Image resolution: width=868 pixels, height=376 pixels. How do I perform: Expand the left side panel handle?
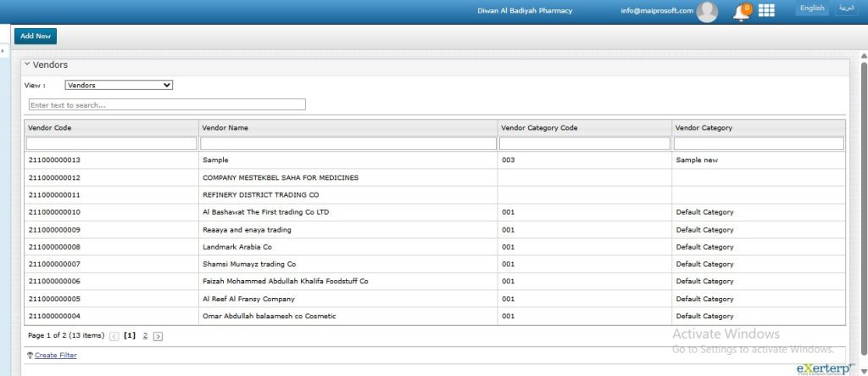click(3, 52)
